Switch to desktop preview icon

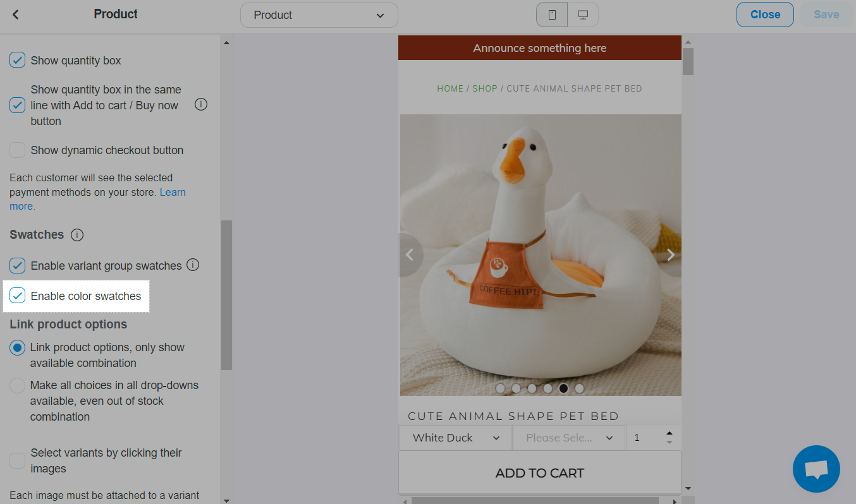pos(583,15)
